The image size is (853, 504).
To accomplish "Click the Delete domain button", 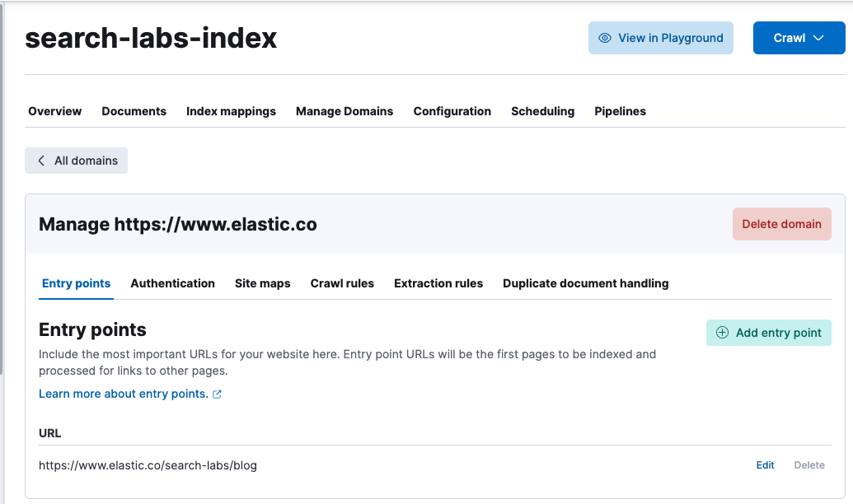I will (782, 224).
